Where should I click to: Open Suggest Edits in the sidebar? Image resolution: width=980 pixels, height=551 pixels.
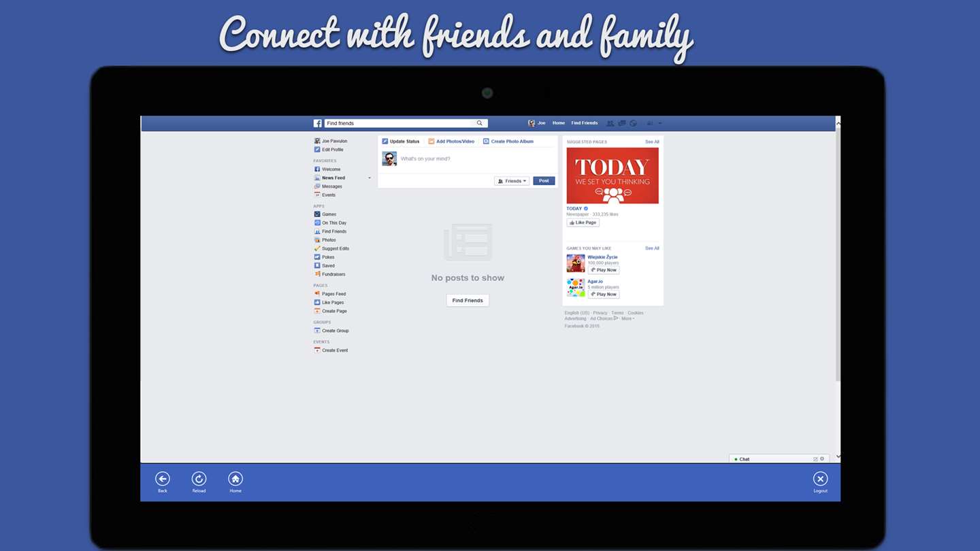coord(331,248)
